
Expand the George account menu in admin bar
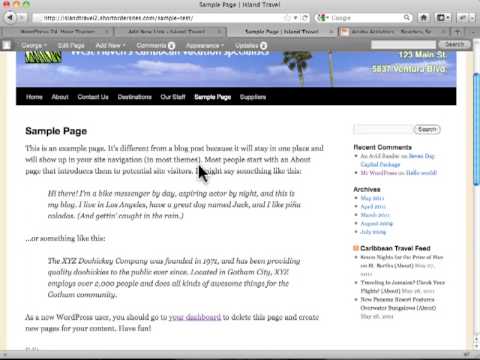pos(34,45)
